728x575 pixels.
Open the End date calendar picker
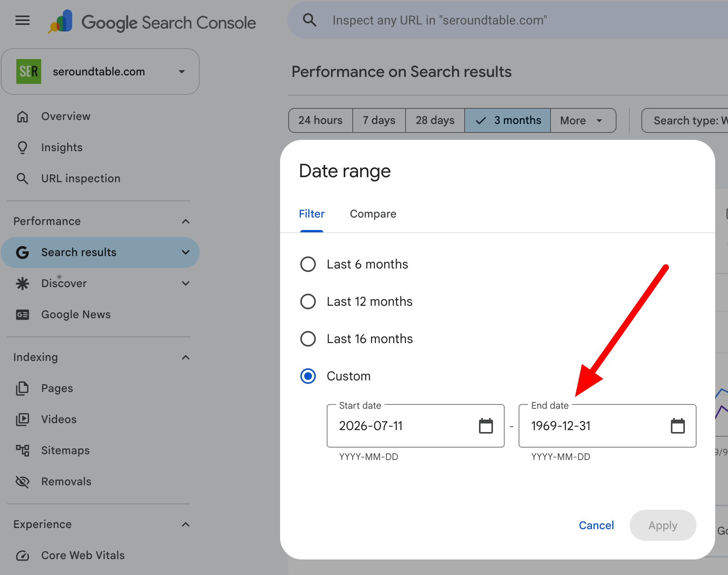click(678, 426)
